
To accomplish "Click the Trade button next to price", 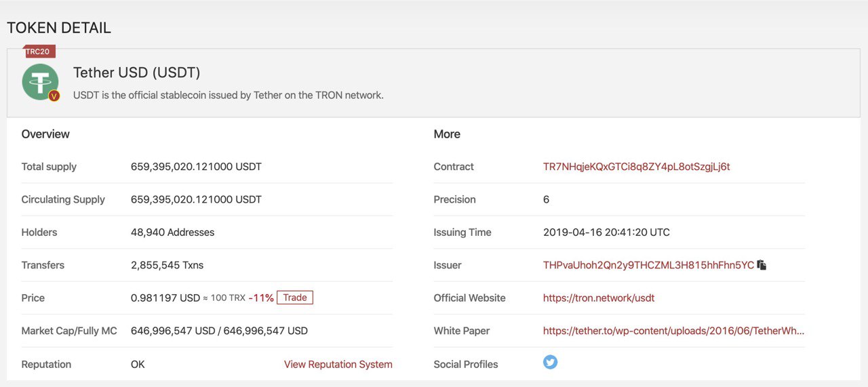I will coord(295,298).
